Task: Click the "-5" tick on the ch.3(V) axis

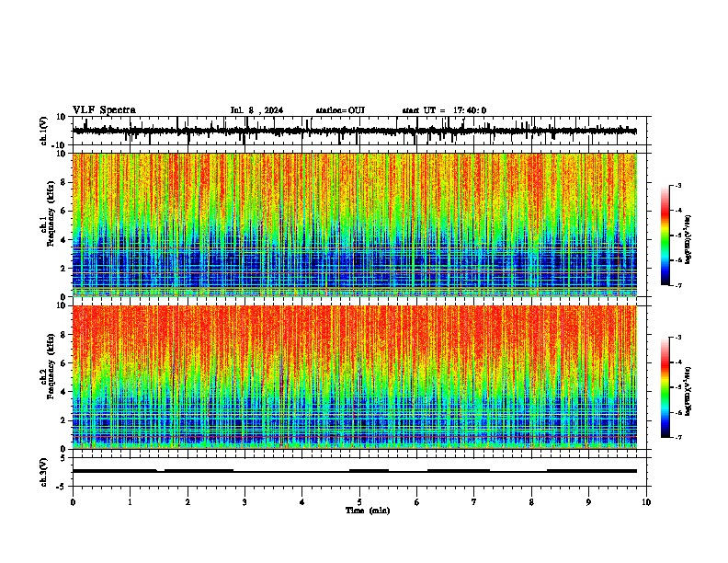Action: click(61, 487)
